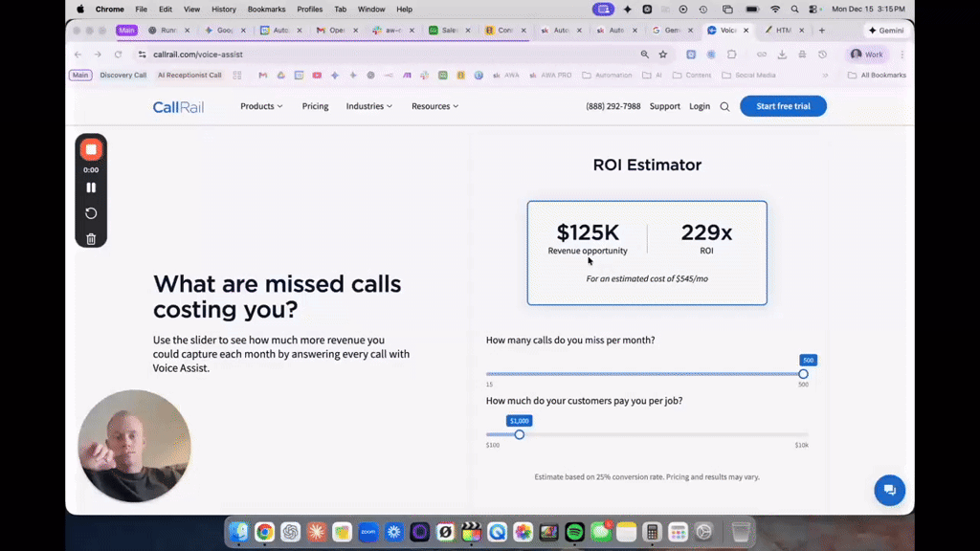This screenshot has width=980, height=551.
Task: Open the Bookmarks menu in menu bar
Action: [x=266, y=10]
